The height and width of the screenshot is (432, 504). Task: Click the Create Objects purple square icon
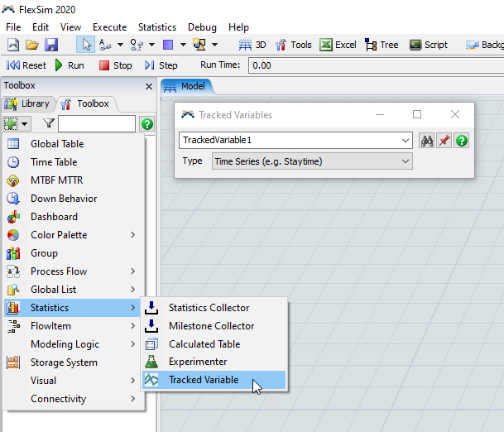168,45
